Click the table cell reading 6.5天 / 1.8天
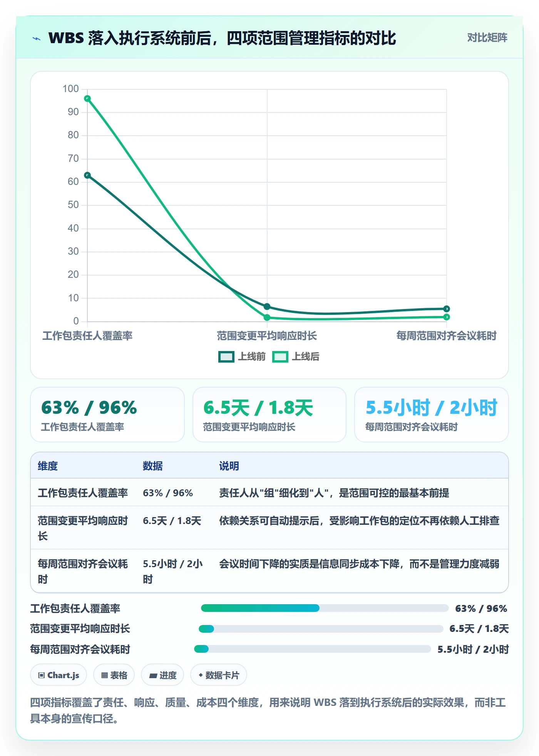Image resolution: width=539 pixels, height=756 pixels. [x=172, y=521]
